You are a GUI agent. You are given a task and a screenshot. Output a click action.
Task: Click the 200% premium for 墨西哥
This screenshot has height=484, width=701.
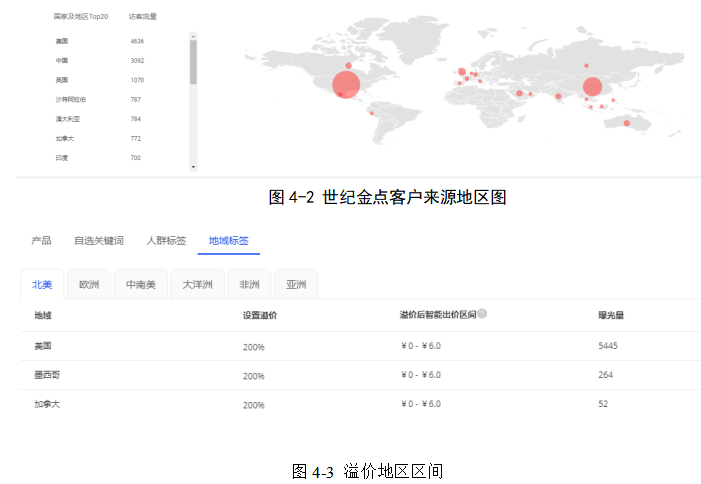253,376
